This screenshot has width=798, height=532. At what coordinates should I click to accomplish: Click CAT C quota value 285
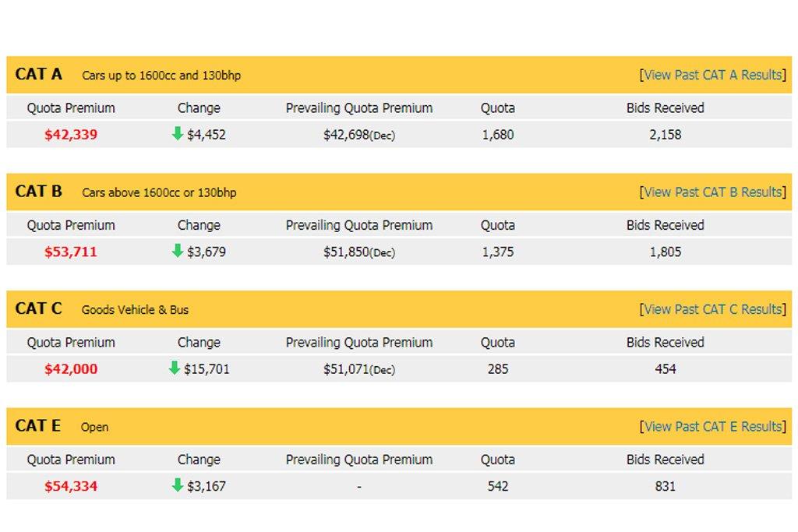[x=497, y=369]
